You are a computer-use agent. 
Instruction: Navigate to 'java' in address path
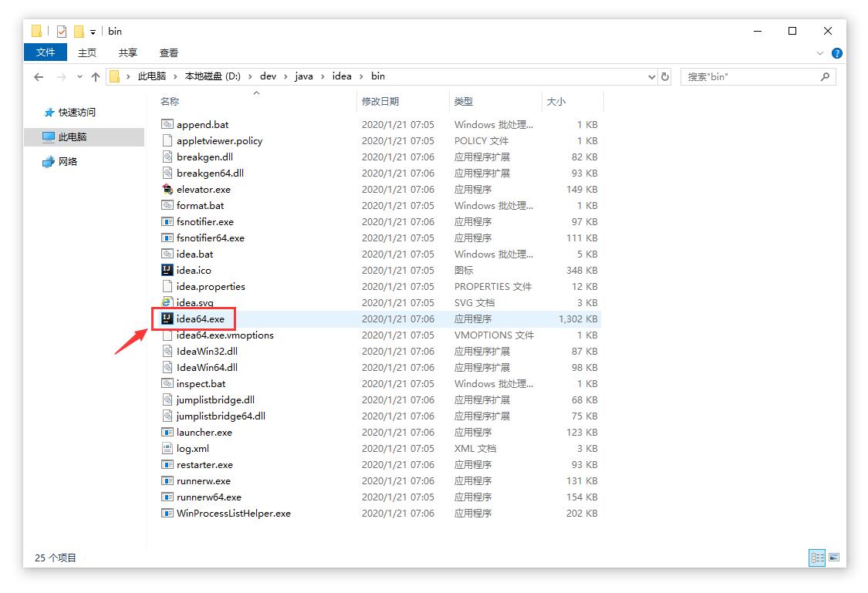(x=303, y=76)
